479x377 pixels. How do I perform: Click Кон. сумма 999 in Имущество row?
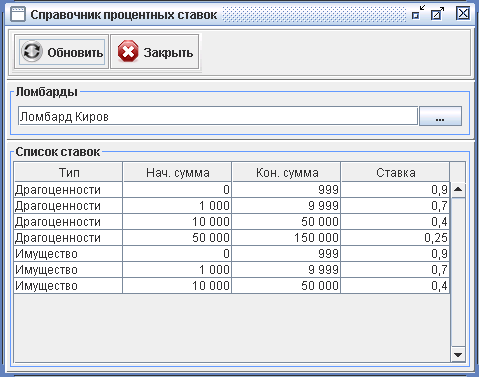286,254
